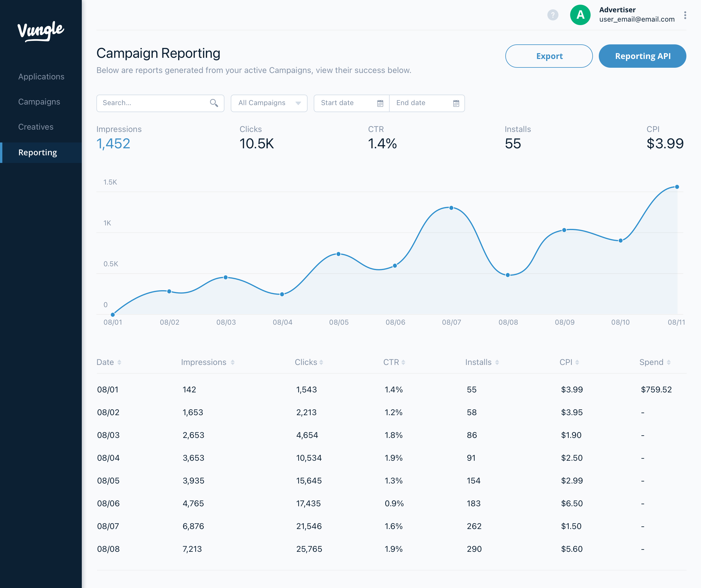Sort by CTR column arrows

[x=403, y=362]
